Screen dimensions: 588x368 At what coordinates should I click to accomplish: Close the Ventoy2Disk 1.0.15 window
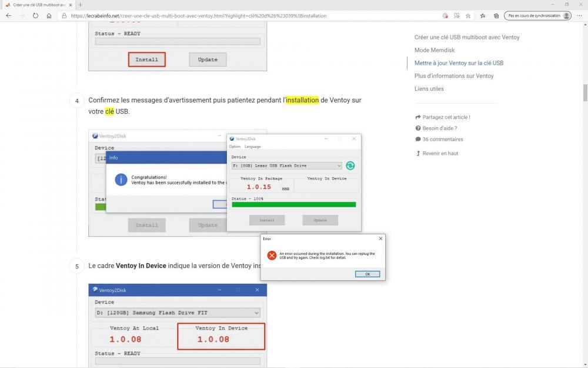tap(353, 139)
